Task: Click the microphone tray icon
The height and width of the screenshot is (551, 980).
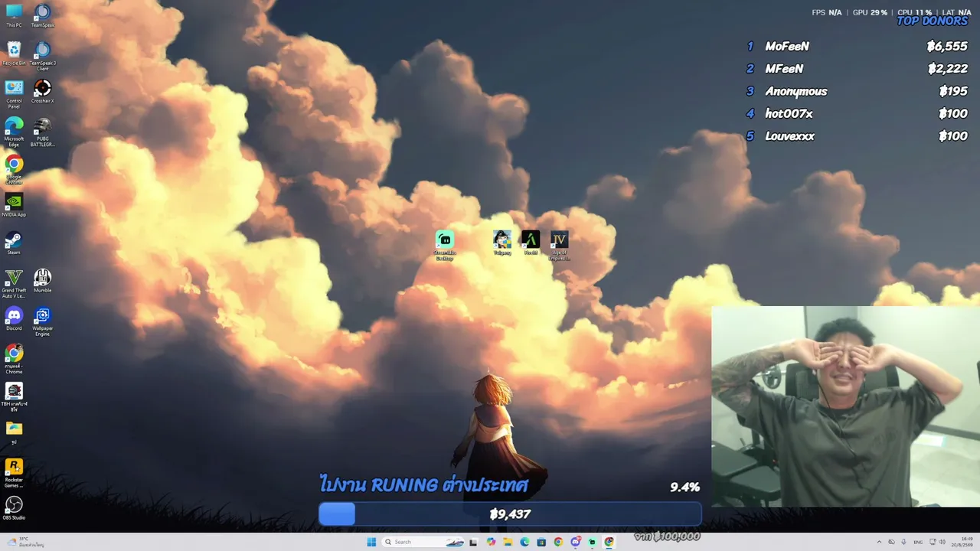Action: pyautogui.click(x=904, y=542)
